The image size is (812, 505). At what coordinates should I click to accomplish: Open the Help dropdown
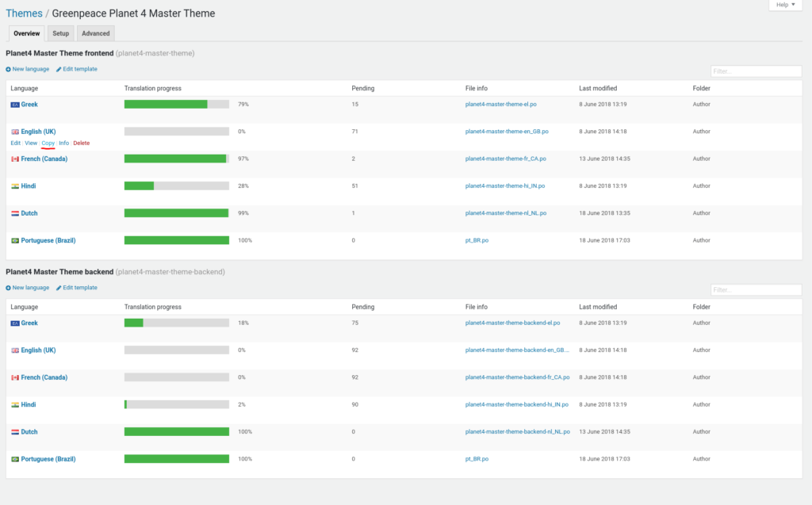[785, 5]
